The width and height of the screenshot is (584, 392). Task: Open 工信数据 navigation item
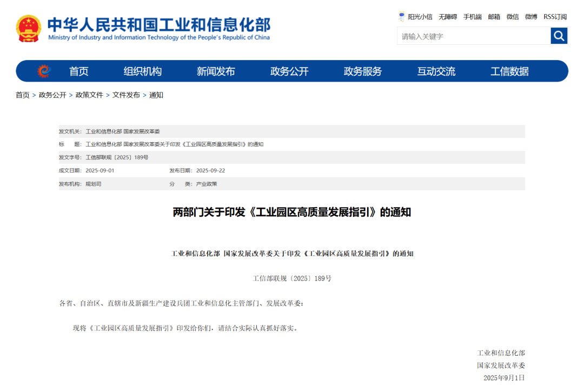tap(509, 71)
